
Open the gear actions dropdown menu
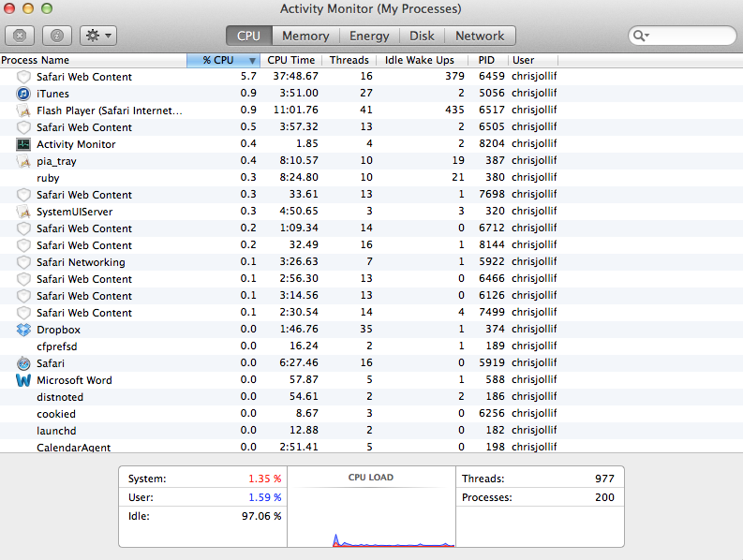tap(98, 36)
